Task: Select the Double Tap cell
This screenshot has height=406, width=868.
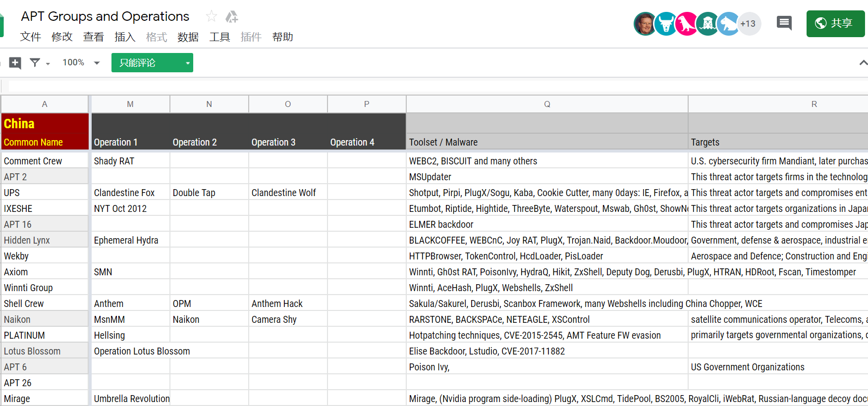Action: tap(209, 193)
